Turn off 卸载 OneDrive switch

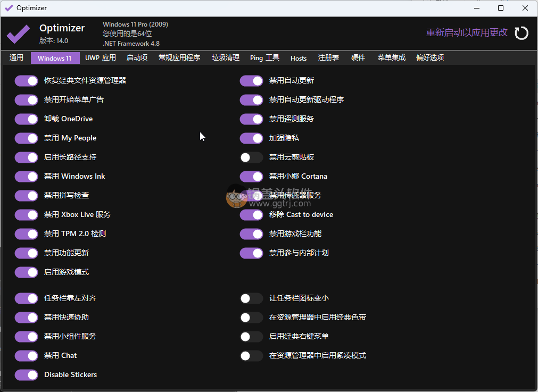point(27,119)
